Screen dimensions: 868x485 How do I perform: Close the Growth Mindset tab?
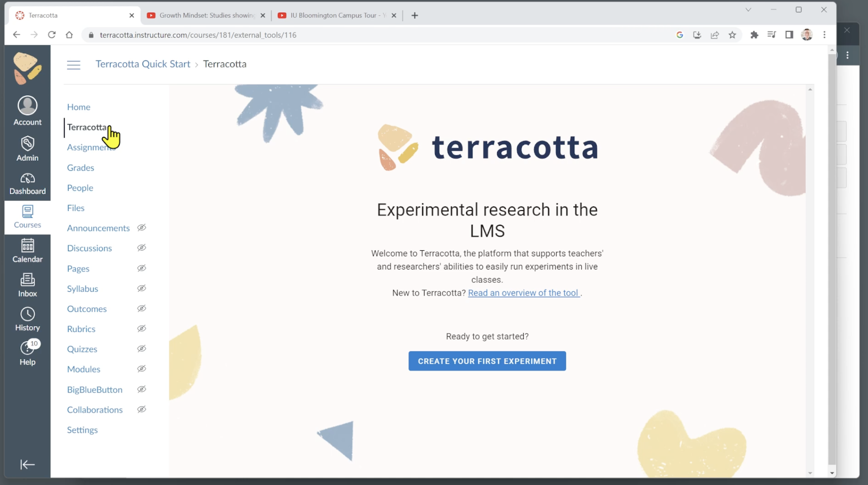point(262,15)
